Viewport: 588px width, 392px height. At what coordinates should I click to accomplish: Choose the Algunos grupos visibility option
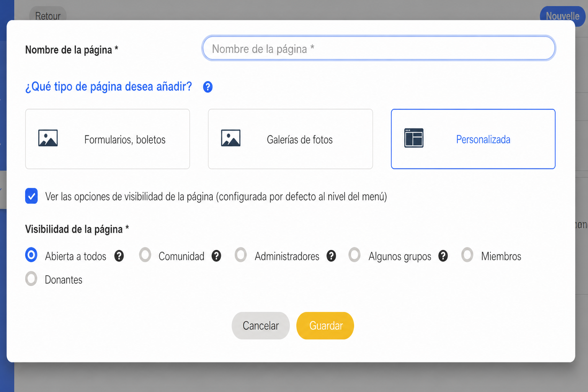[354, 255]
